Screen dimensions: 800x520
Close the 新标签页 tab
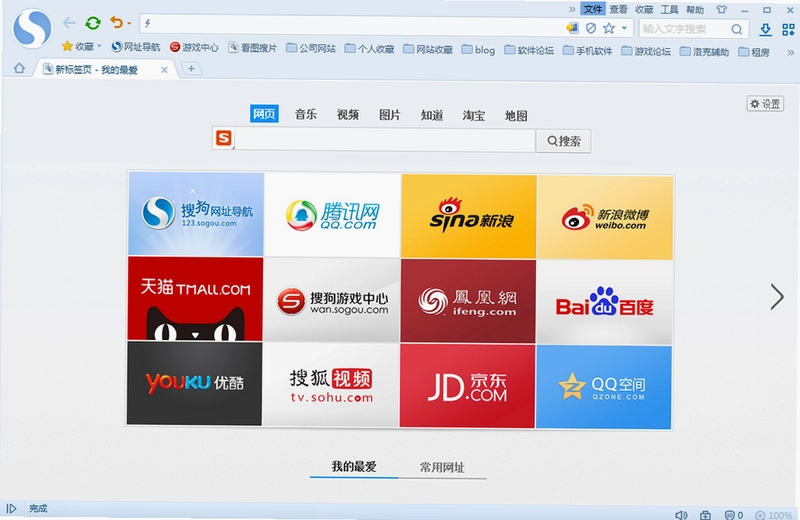164,70
